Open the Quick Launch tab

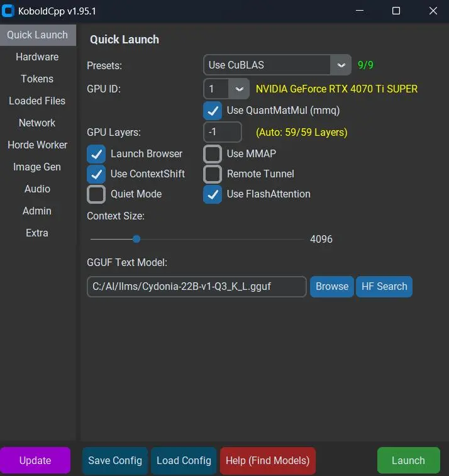(x=38, y=35)
